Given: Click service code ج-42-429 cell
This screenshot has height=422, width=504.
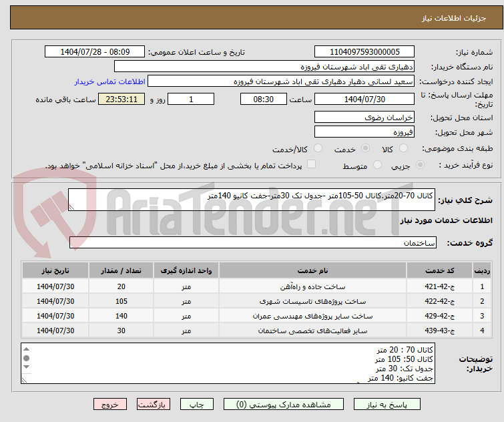Looking at the screenshot, I should [x=439, y=316].
